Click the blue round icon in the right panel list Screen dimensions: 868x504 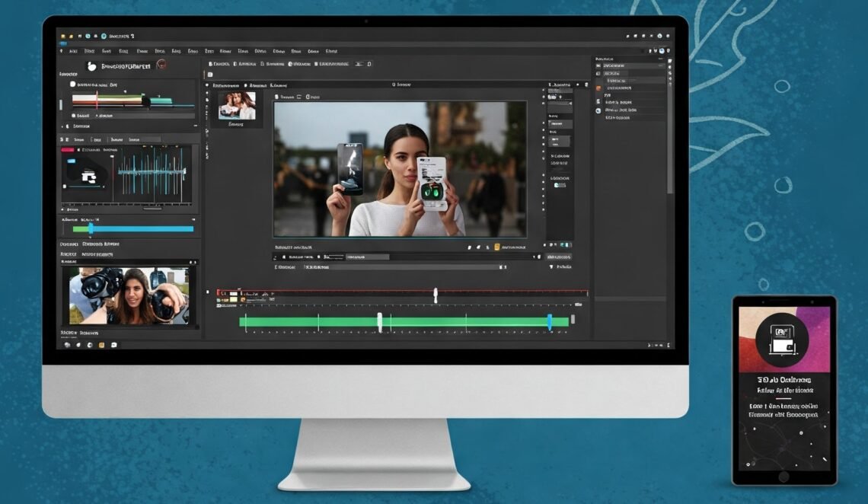point(598,110)
